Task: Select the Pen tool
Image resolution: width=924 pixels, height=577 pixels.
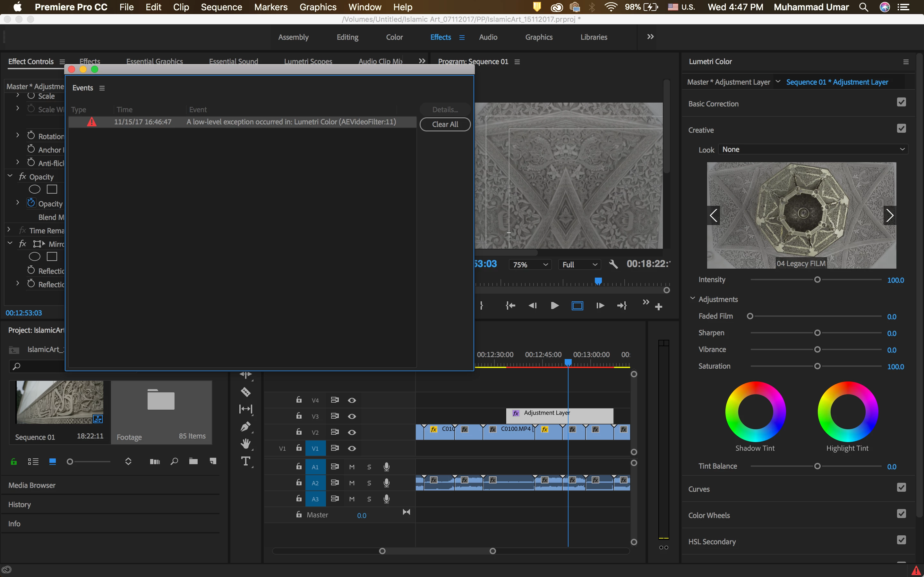Action: [x=245, y=426]
